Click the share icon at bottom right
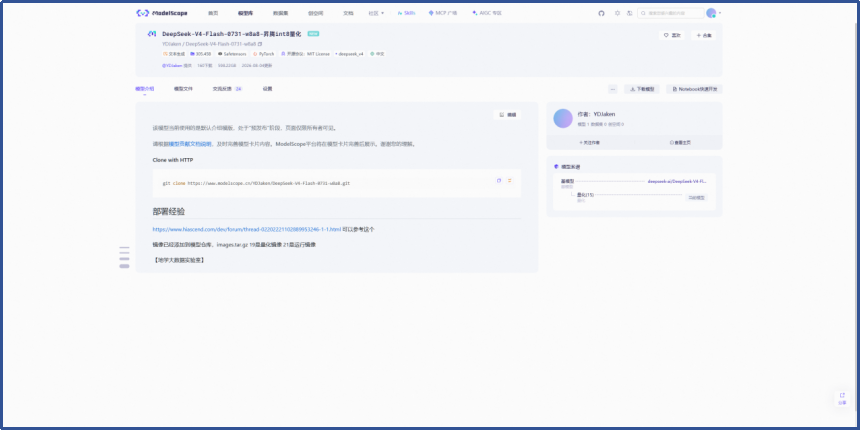This screenshot has height=430, width=861. pyautogui.click(x=842, y=398)
